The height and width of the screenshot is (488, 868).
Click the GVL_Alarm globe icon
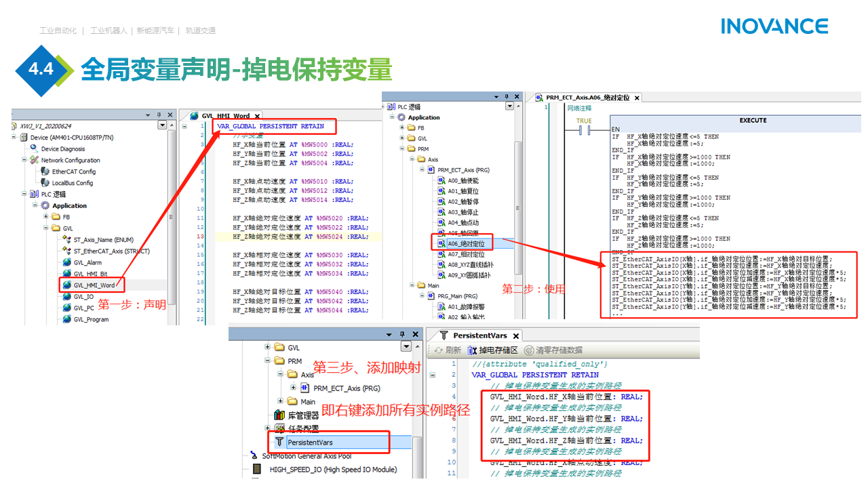(x=66, y=263)
